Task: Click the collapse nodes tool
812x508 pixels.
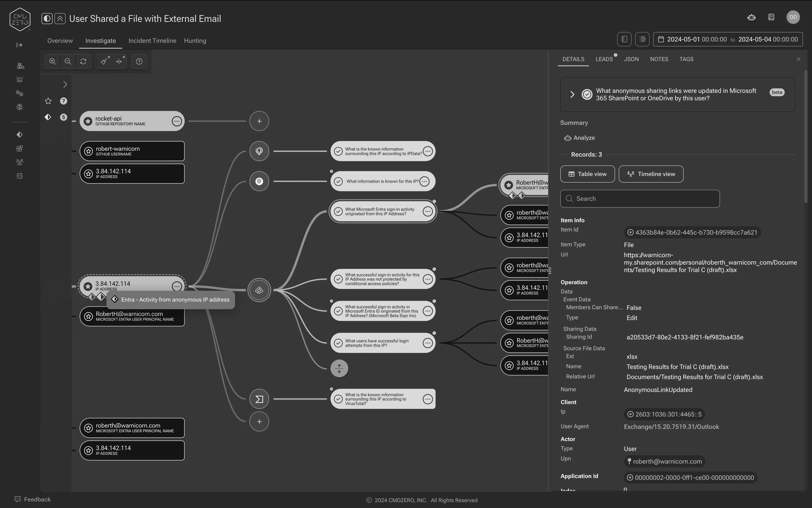Action: click(119, 62)
